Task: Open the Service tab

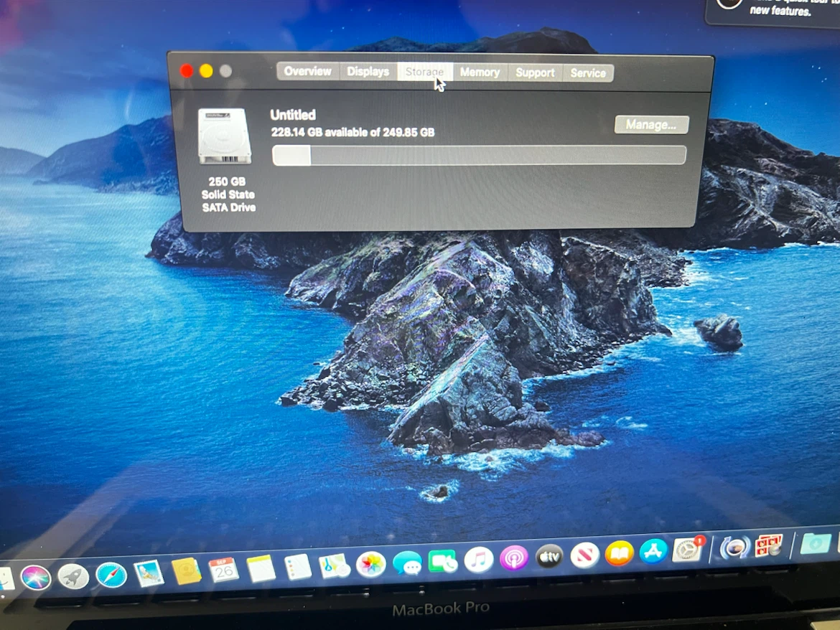Action: (x=588, y=73)
